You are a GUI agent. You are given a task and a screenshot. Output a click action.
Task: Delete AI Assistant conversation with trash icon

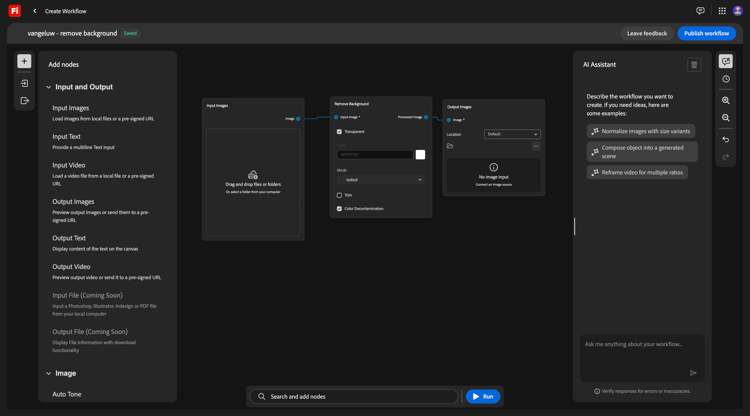694,65
